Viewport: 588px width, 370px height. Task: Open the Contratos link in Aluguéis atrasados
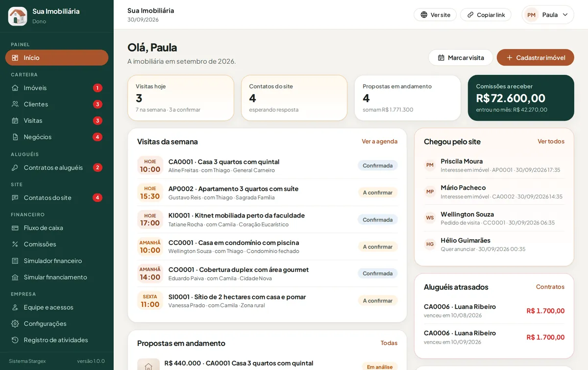tap(550, 287)
